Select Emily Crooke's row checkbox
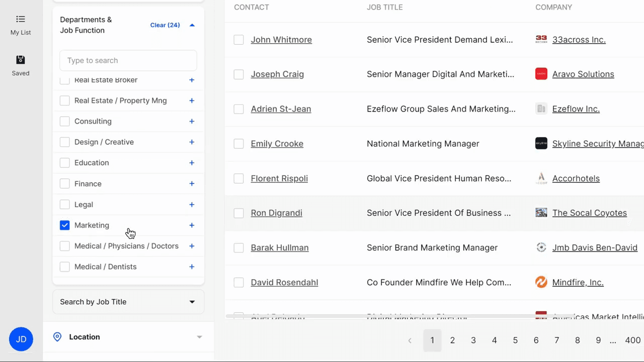The height and width of the screenshot is (362, 644). 239,144
